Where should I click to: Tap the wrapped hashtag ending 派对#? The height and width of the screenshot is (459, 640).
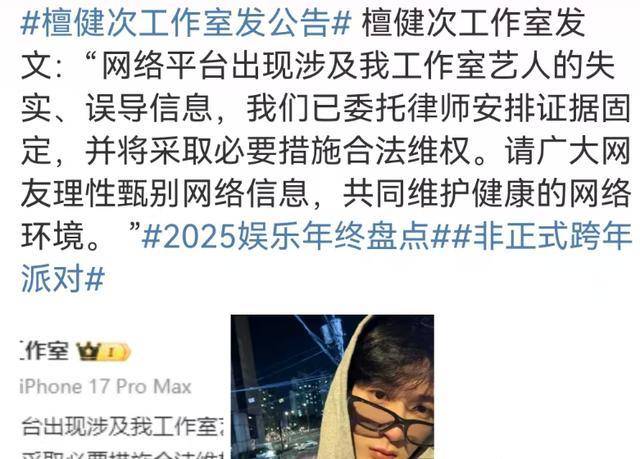point(63,279)
